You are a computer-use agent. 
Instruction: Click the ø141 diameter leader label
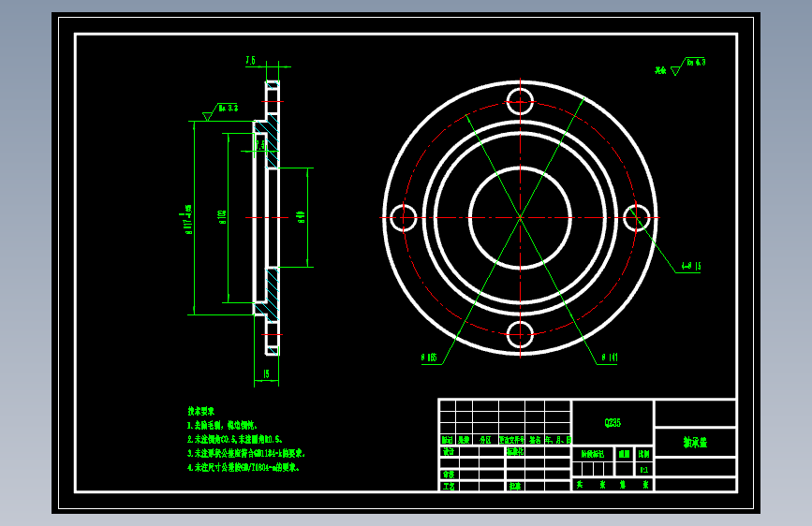pos(610,358)
